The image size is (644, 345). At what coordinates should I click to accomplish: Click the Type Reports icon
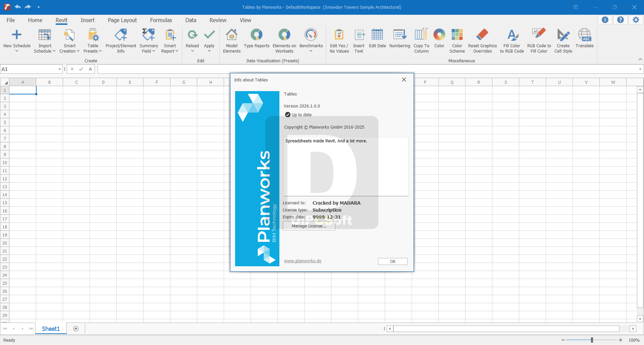(257, 34)
